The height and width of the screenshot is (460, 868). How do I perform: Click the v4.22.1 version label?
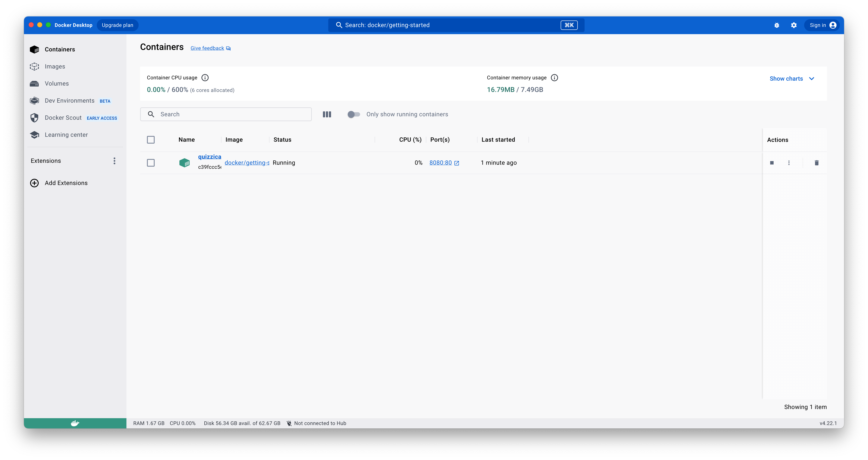pos(828,423)
